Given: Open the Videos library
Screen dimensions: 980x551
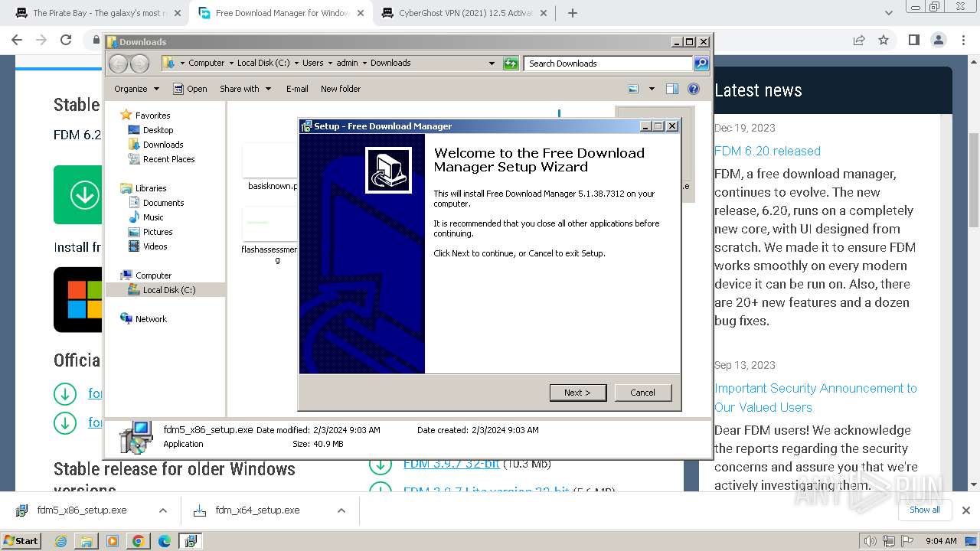Looking at the screenshot, I should (155, 246).
